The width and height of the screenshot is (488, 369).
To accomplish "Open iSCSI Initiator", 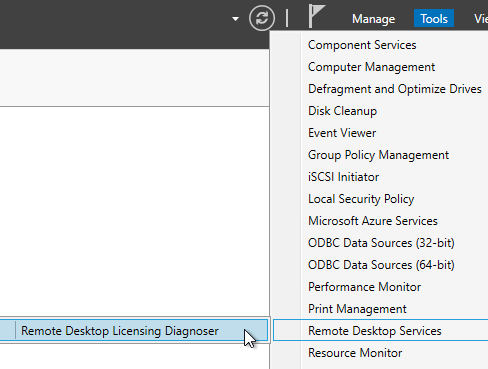I will (x=343, y=177).
